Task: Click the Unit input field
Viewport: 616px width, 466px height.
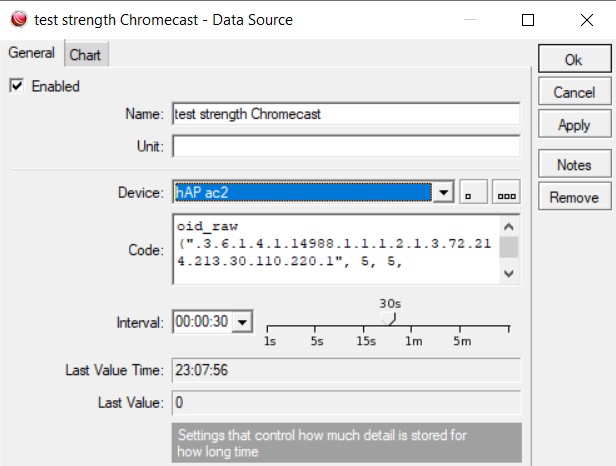Action: click(x=346, y=146)
